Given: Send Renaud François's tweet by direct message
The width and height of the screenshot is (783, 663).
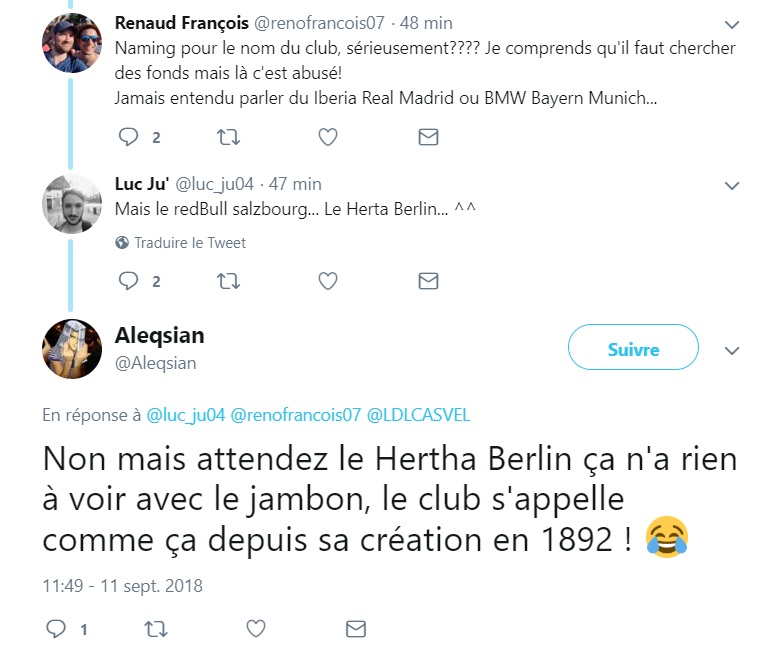Looking at the screenshot, I should [428, 137].
